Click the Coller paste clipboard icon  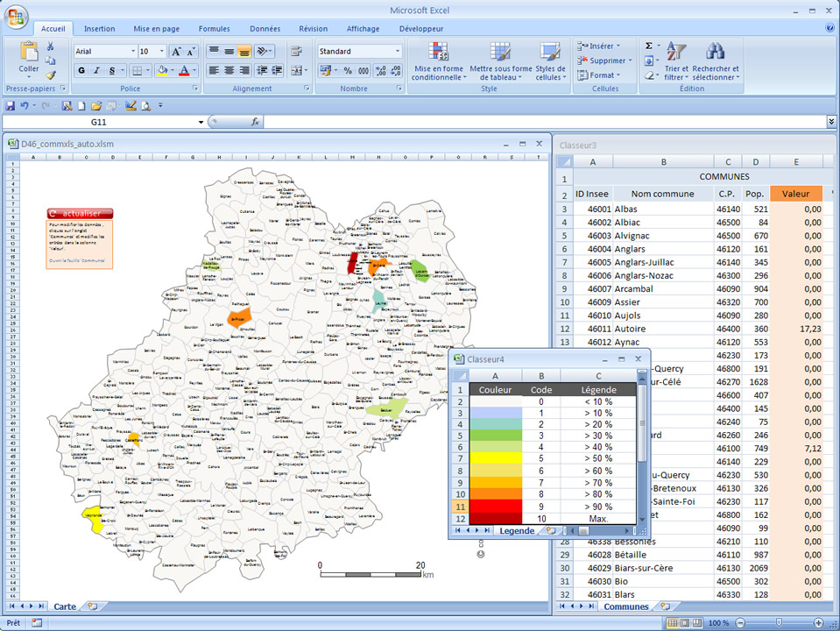[28, 52]
